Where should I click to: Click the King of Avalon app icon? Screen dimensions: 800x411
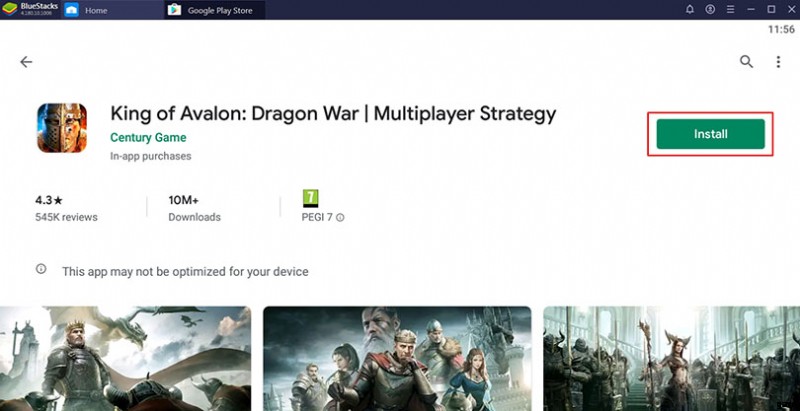click(x=62, y=129)
